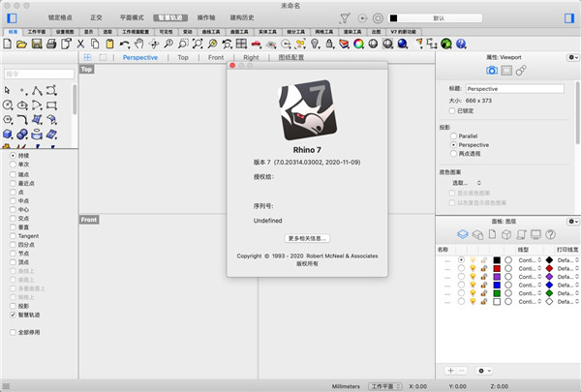Select the arrow pointer tool

click(9, 89)
